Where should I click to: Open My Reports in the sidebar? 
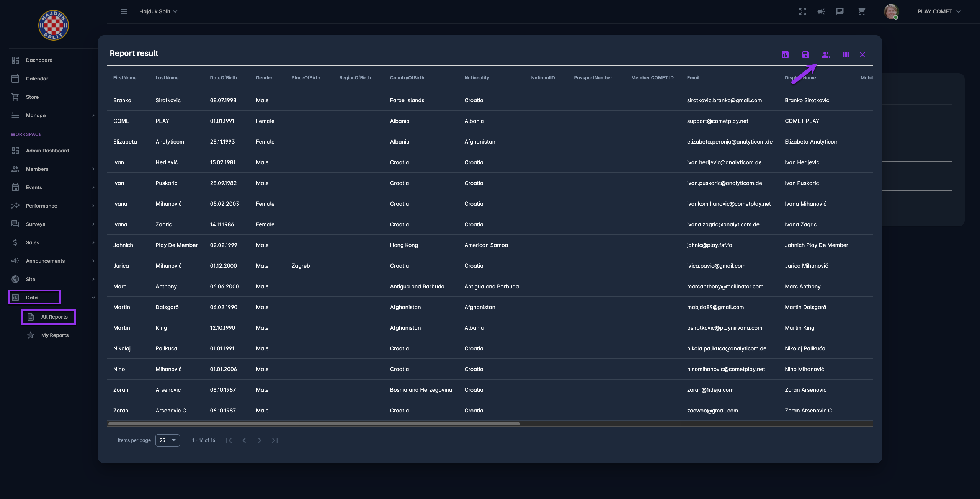pyautogui.click(x=55, y=335)
